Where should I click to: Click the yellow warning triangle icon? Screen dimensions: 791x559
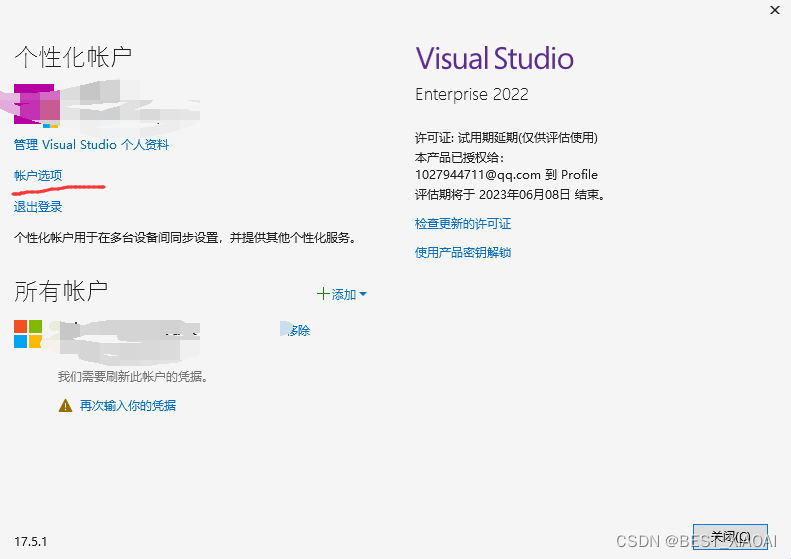pos(66,406)
